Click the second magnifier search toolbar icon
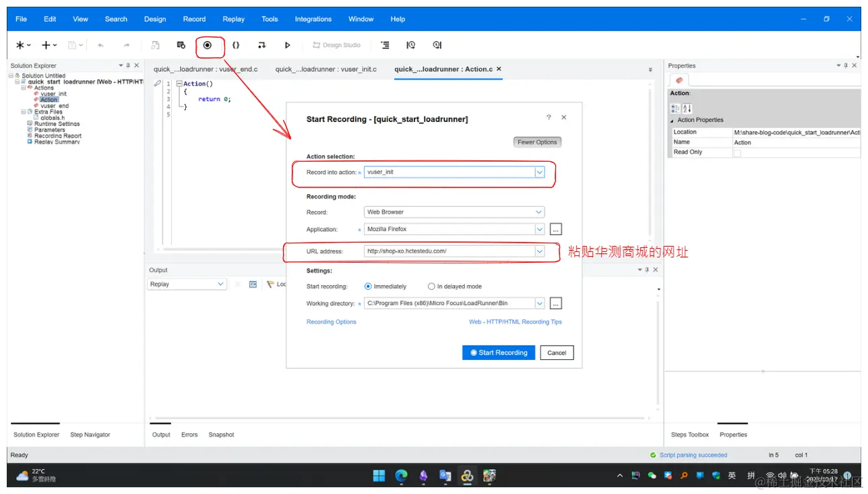The height and width of the screenshot is (494, 868). pos(437,45)
